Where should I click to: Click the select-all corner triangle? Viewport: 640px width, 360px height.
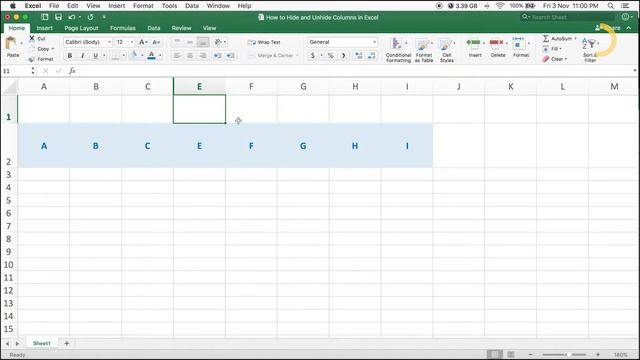(x=10, y=87)
